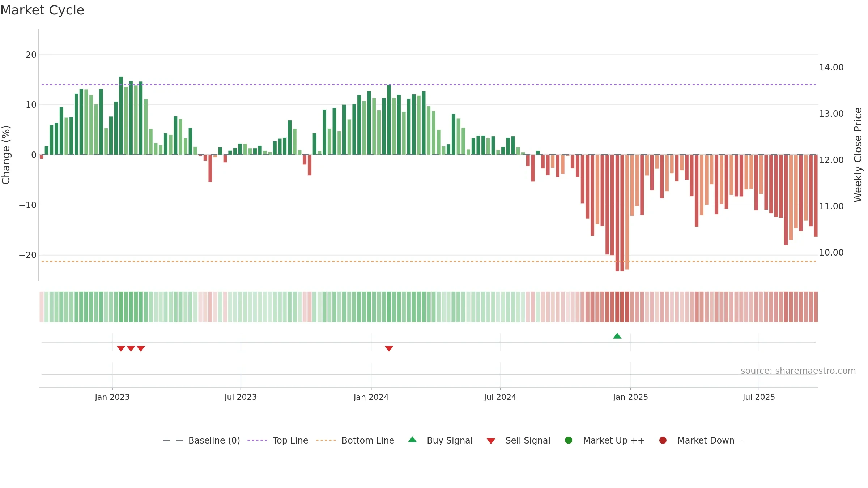The height and width of the screenshot is (488, 868).
Task: Click the Weekly Close Price axis title
Action: 858,155
